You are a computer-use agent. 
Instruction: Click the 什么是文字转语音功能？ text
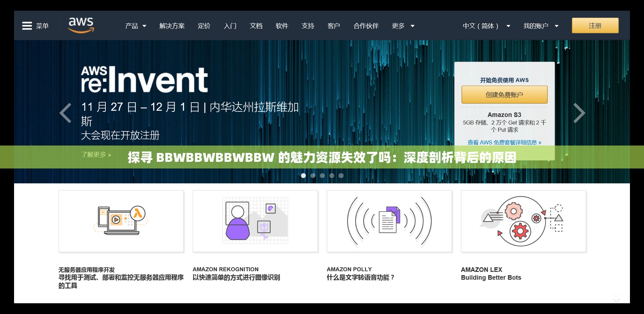[x=361, y=277]
